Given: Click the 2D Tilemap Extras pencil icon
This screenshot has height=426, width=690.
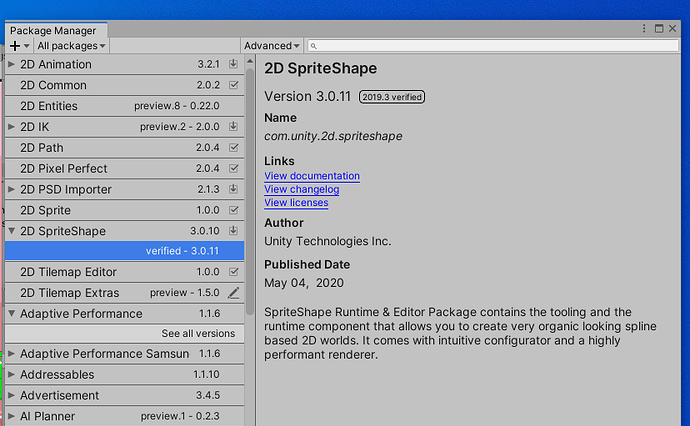Looking at the screenshot, I should 233,293.
